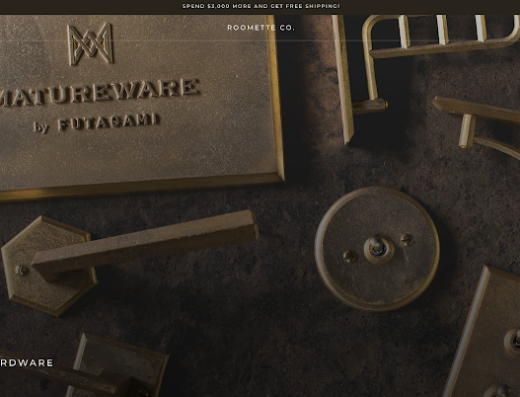Image resolution: width=520 pixels, height=397 pixels.
Task: Click the MATUREWARE embossed plaque text
Action: [x=99, y=93]
